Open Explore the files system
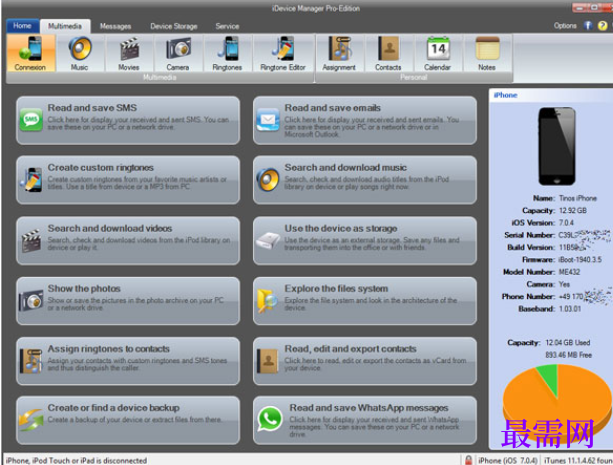Image resolution: width=613 pixels, height=465 pixels. pos(365,301)
